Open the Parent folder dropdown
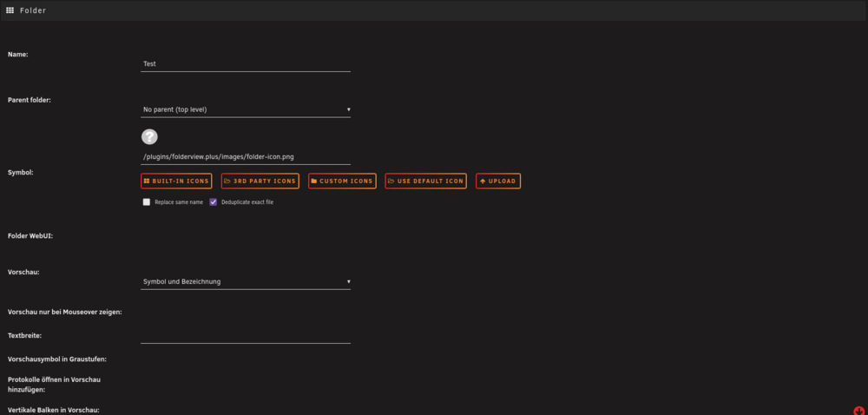Screen dimensions: 868x415 click(246, 109)
